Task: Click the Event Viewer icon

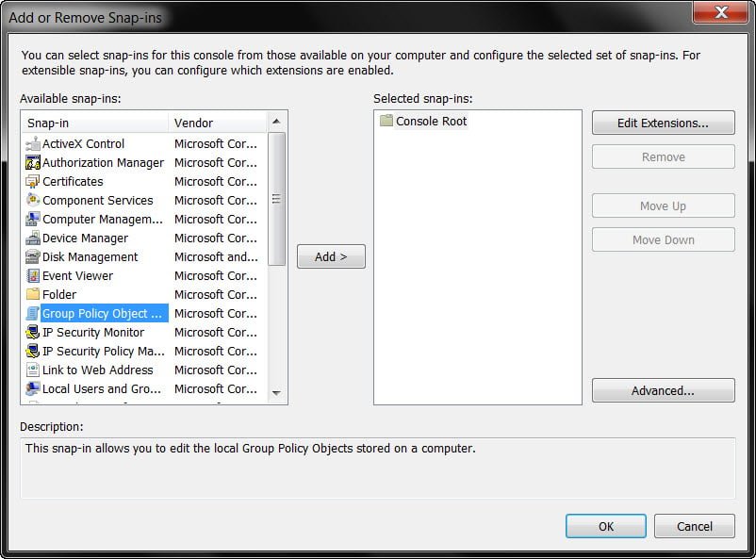Action: 32,275
